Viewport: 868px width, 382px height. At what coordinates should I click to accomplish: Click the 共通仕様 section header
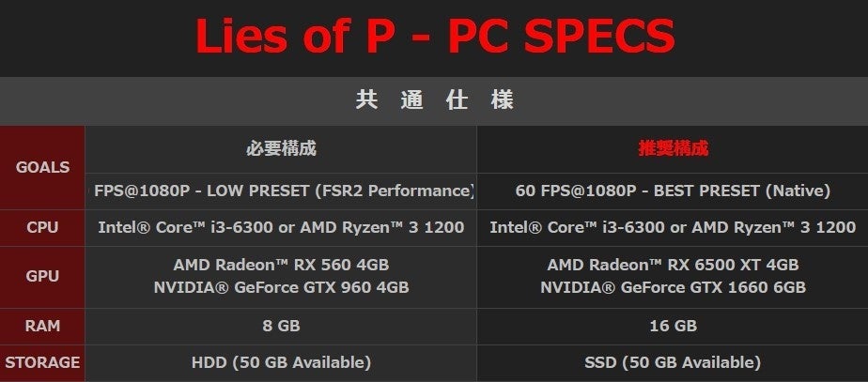pos(434,100)
